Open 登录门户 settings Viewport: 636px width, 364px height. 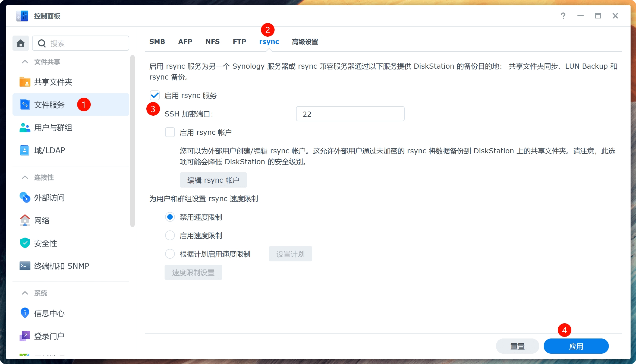coord(49,336)
